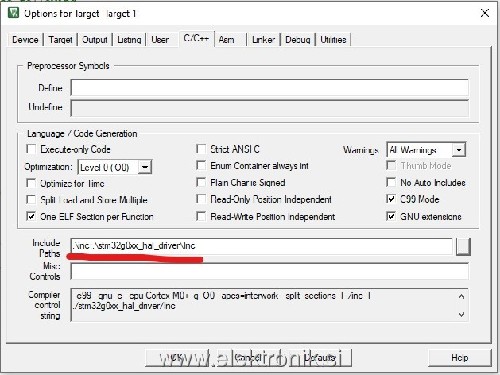Screen dimensions: 500x375
Task: Click into the Misc Controls field
Action: coord(270,272)
